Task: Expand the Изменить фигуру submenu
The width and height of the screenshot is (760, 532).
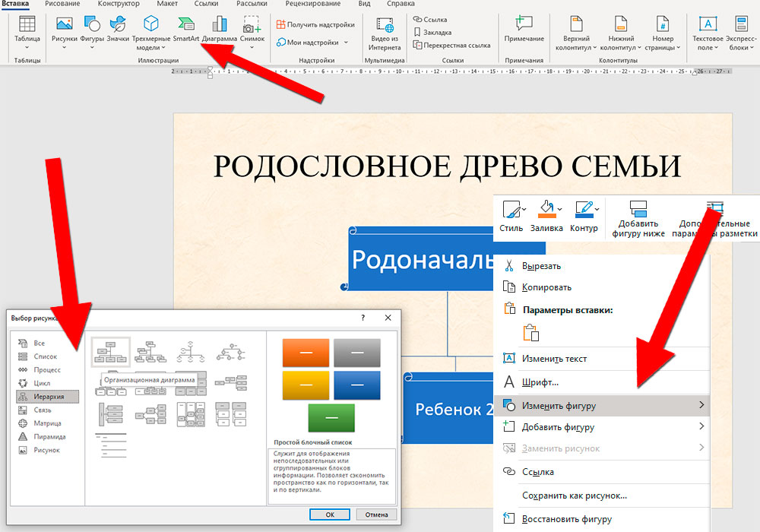Action: [x=701, y=406]
